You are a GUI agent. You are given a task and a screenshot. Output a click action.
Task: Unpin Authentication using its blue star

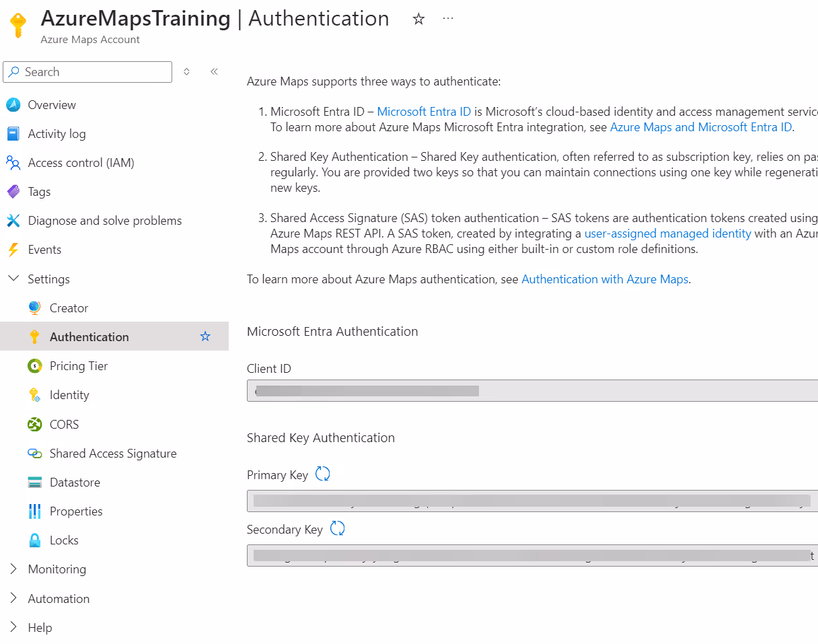coord(205,336)
